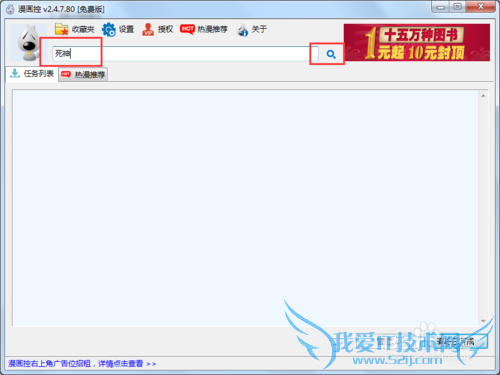
Task: Open the 广告位招租 details link at bottom
Action: click(82, 364)
